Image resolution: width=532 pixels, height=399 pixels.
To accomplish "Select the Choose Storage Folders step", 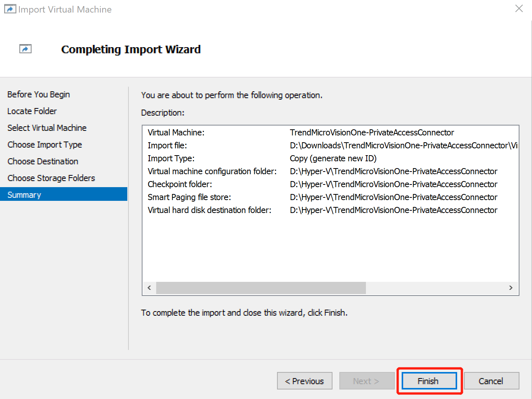I will click(x=51, y=178).
